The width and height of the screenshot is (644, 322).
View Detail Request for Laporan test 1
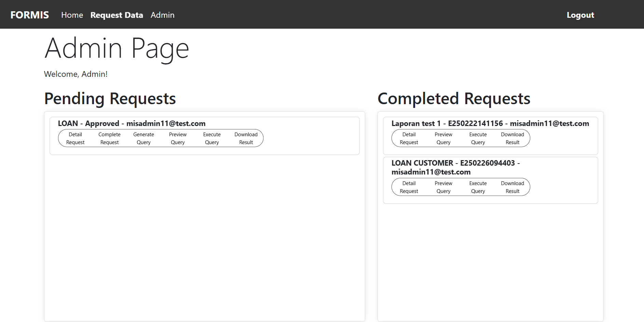[x=409, y=138]
